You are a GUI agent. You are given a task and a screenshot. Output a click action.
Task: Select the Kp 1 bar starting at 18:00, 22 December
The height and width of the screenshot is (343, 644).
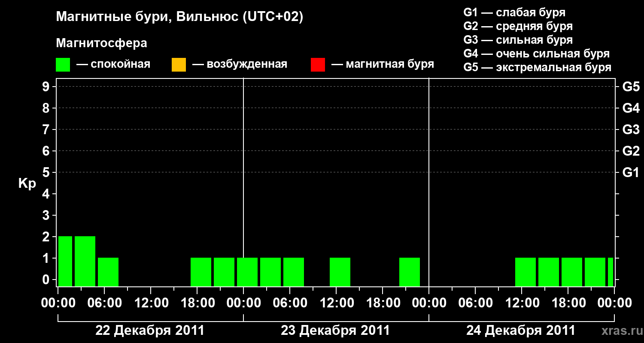pyautogui.click(x=201, y=272)
